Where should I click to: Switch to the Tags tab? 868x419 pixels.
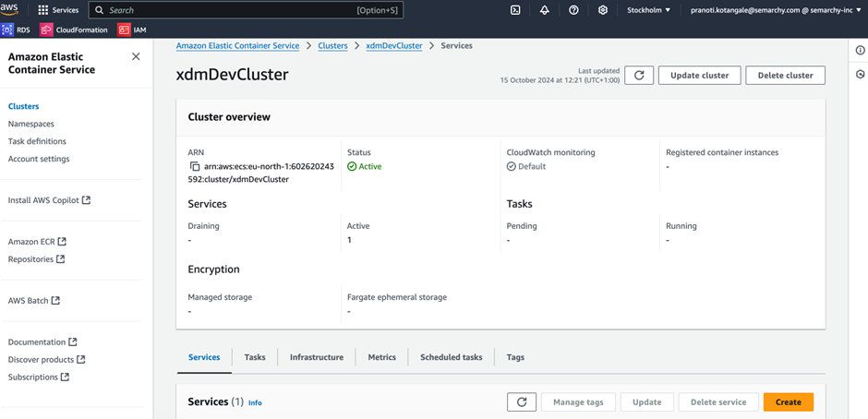(515, 357)
